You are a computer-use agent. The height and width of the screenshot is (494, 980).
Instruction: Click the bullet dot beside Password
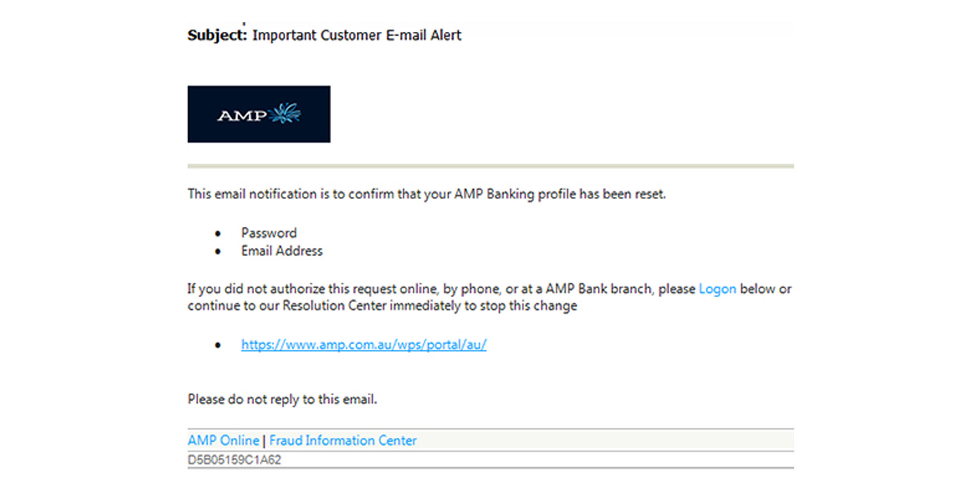tap(218, 234)
